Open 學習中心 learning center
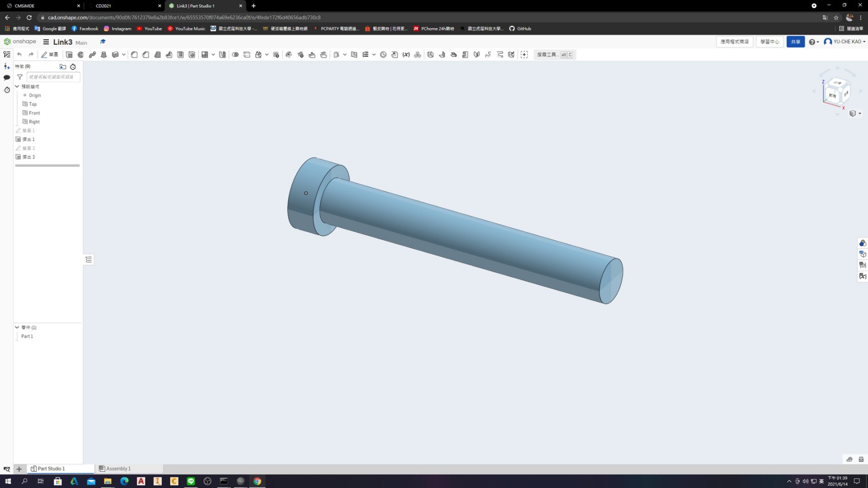Image resolution: width=868 pixels, height=488 pixels. [769, 42]
